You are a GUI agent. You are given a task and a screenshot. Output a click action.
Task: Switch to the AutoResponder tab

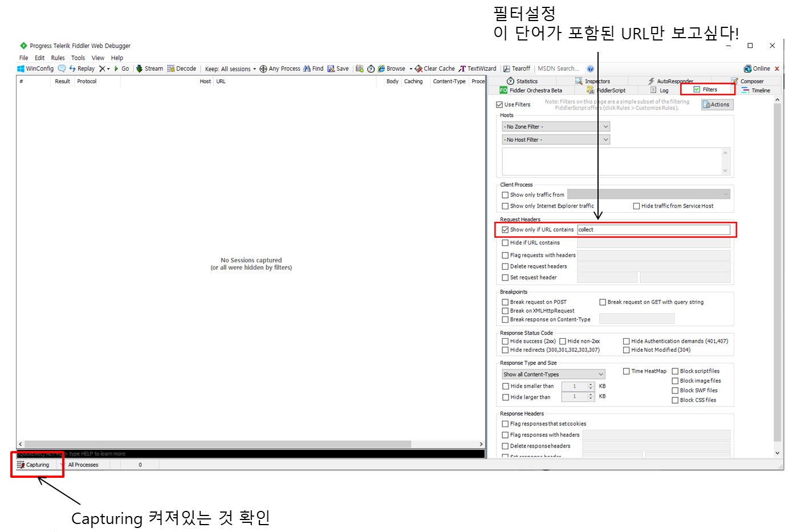tap(670, 81)
